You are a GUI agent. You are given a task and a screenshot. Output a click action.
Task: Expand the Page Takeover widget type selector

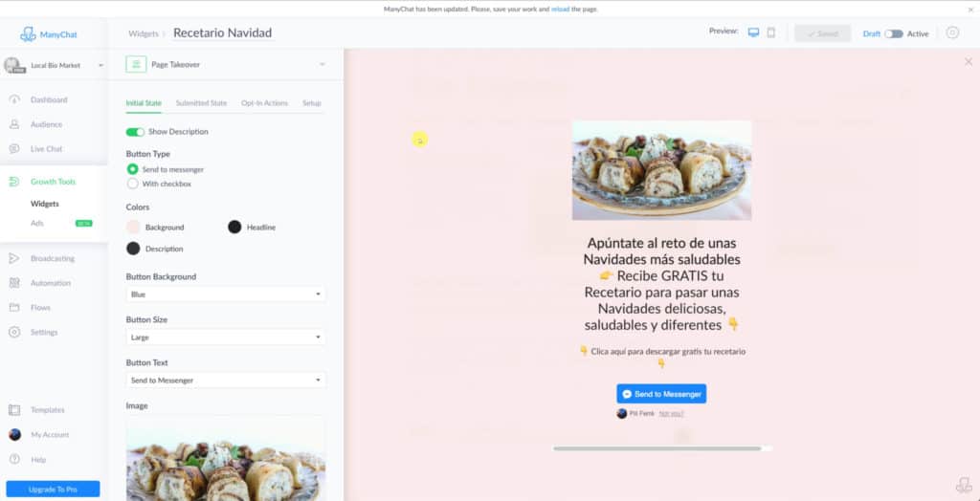pos(226,64)
